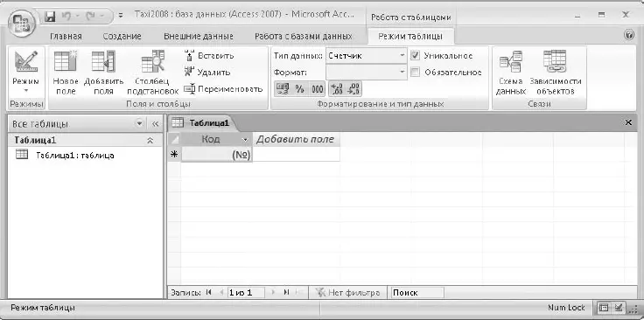Open the Работа с базами данных tab
This screenshot has width=644, height=320.
pos(304,36)
